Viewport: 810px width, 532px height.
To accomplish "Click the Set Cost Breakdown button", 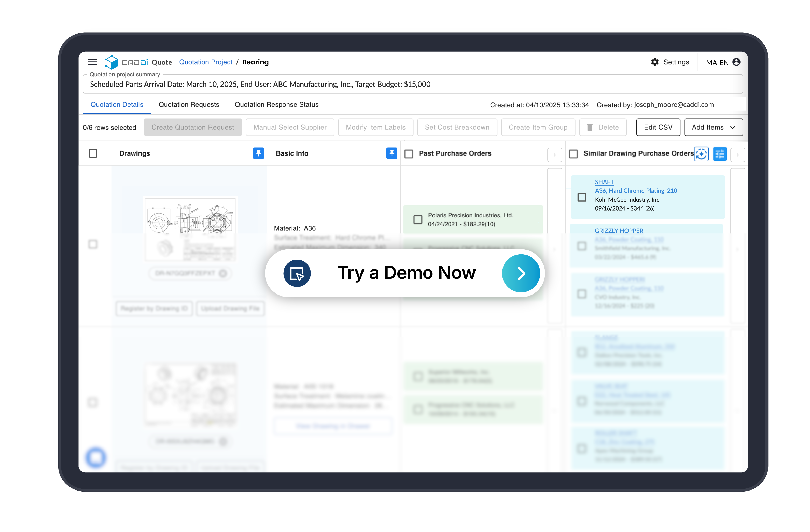I will tap(457, 127).
